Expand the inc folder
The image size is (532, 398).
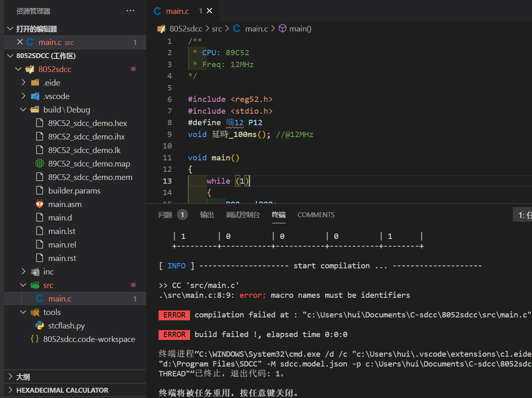tap(23, 272)
